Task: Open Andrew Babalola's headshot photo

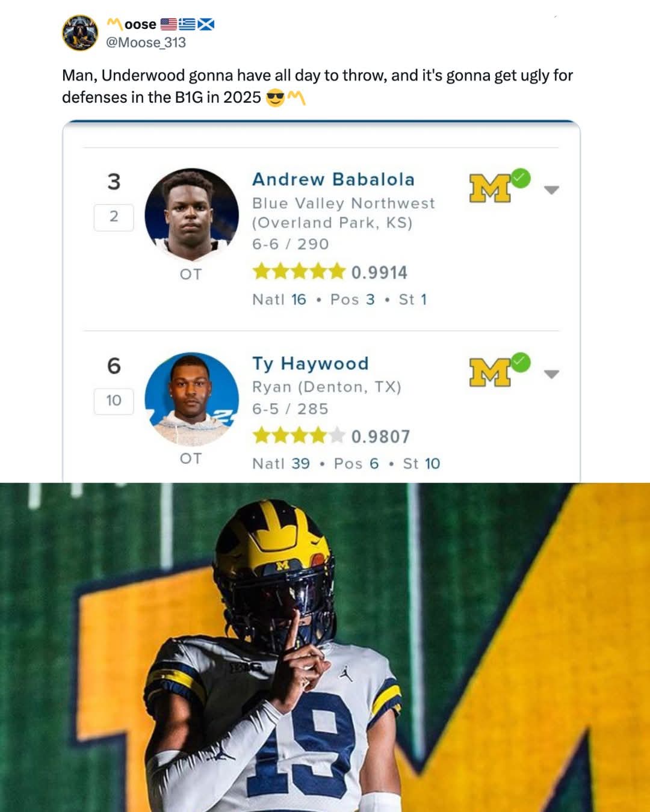Action: pyautogui.click(x=191, y=215)
